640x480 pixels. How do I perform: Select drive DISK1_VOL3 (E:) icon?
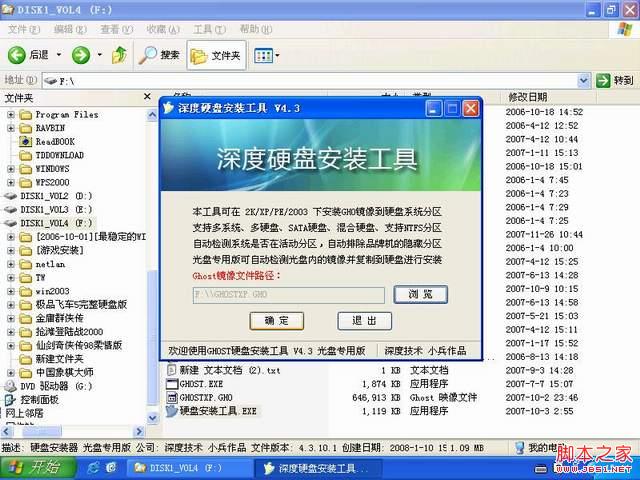pyautogui.click(x=10, y=210)
